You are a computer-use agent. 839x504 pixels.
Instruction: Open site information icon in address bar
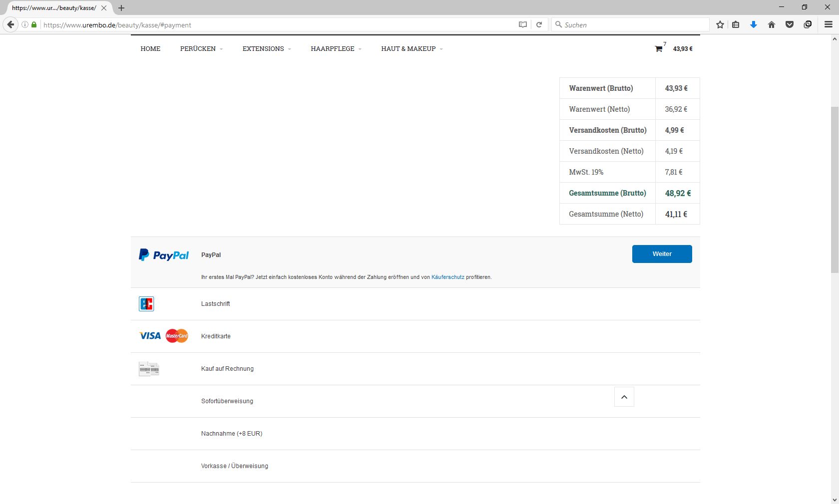point(24,24)
